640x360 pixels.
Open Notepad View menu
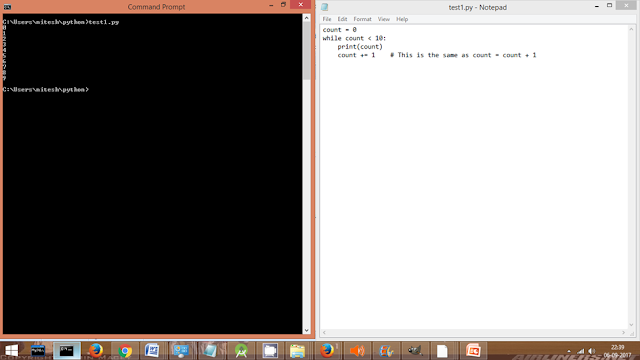pos(384,19)
